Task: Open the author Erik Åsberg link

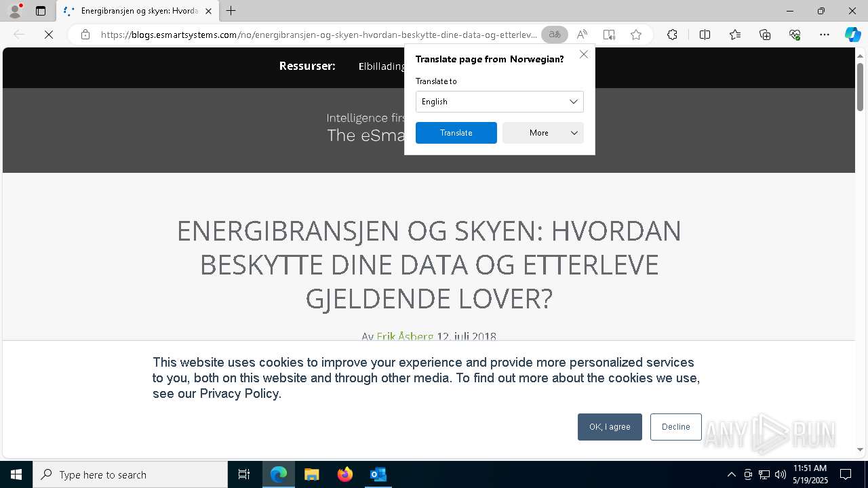Action: pos(405,336)
